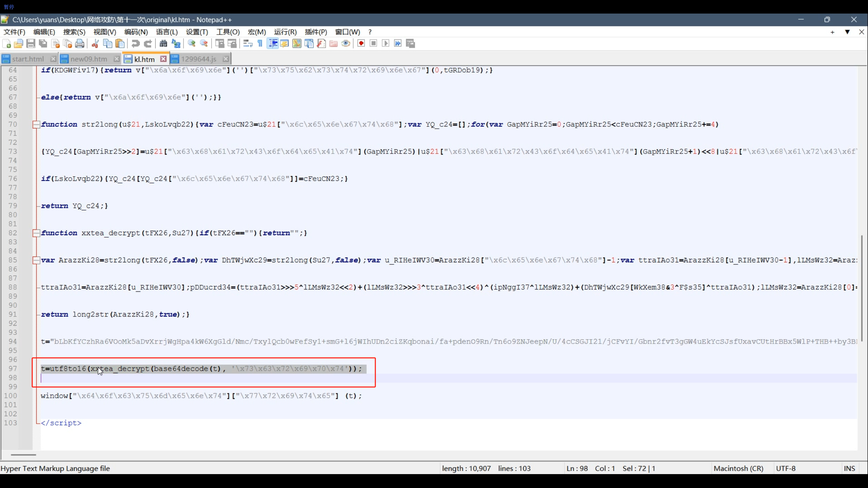Click the Zoom in magnifier icon

point(192,43)
